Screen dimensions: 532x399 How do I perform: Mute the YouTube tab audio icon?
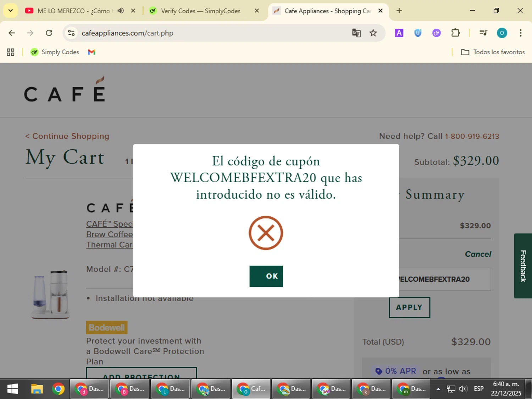pos(121,11)
